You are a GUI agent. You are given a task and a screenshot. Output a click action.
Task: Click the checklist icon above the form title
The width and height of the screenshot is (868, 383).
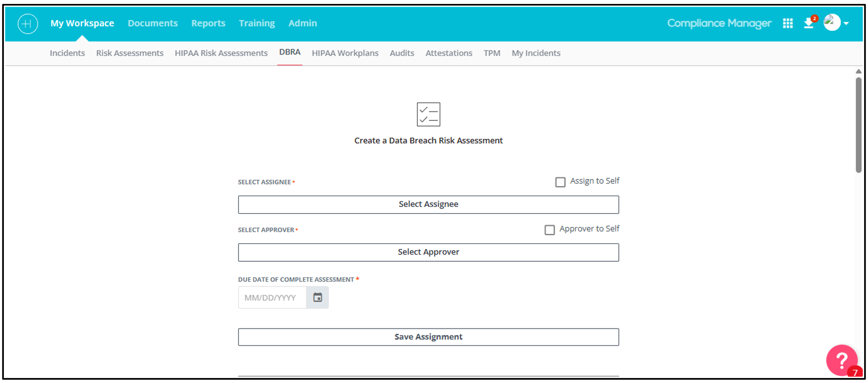[x=428, y=114]
